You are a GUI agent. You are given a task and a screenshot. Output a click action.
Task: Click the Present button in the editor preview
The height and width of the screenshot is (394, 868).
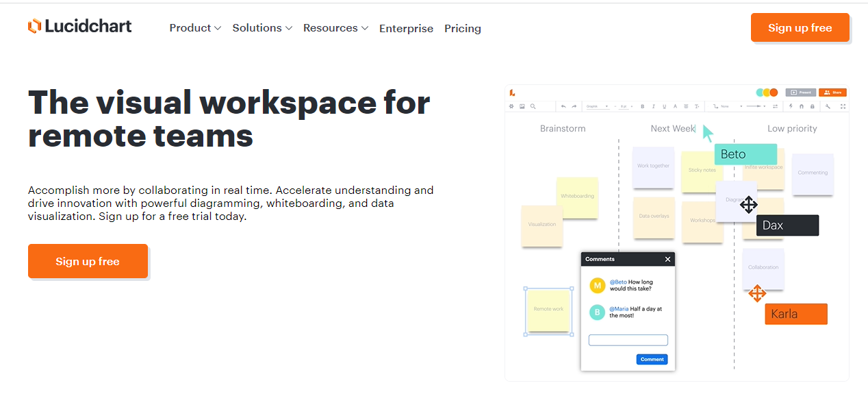point(800,93)
